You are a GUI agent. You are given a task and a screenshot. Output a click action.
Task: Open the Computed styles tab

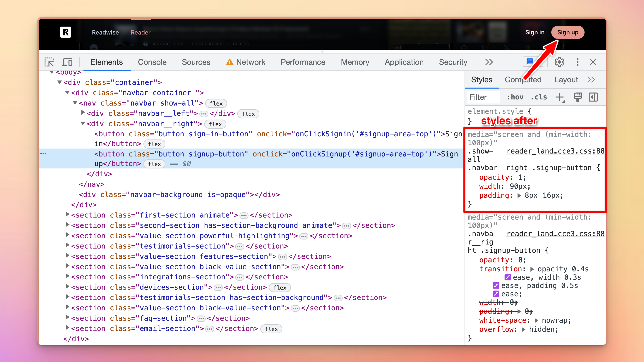pos(523,80)
